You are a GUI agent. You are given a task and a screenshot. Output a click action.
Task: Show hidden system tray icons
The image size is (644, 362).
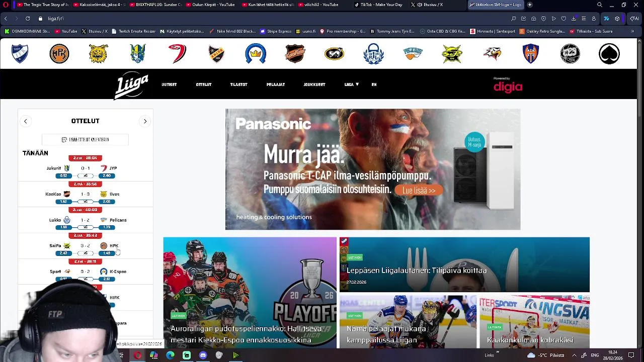pos(575,355)
